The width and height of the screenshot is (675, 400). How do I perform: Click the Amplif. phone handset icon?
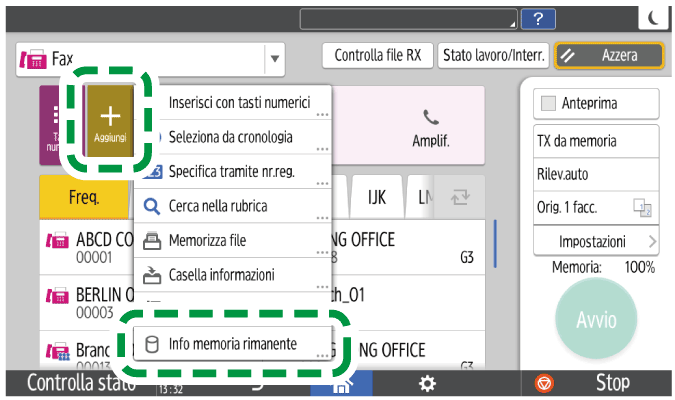[x=431, y=117]
